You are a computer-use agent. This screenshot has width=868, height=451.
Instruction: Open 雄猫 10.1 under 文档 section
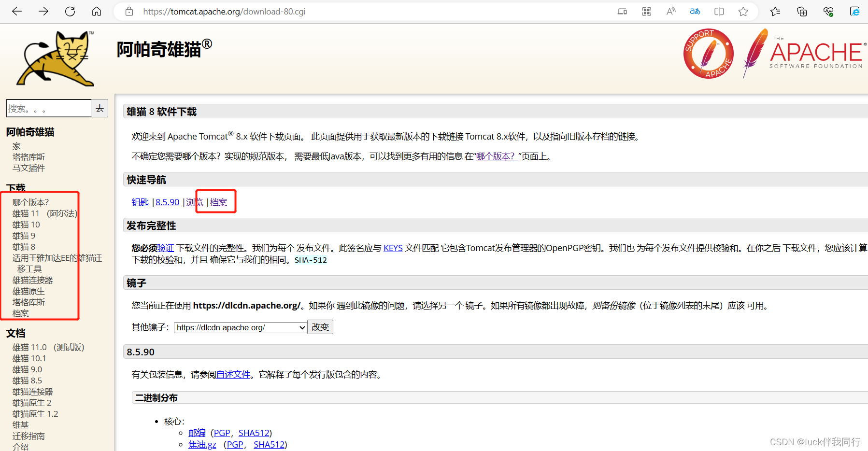point(29,358)
